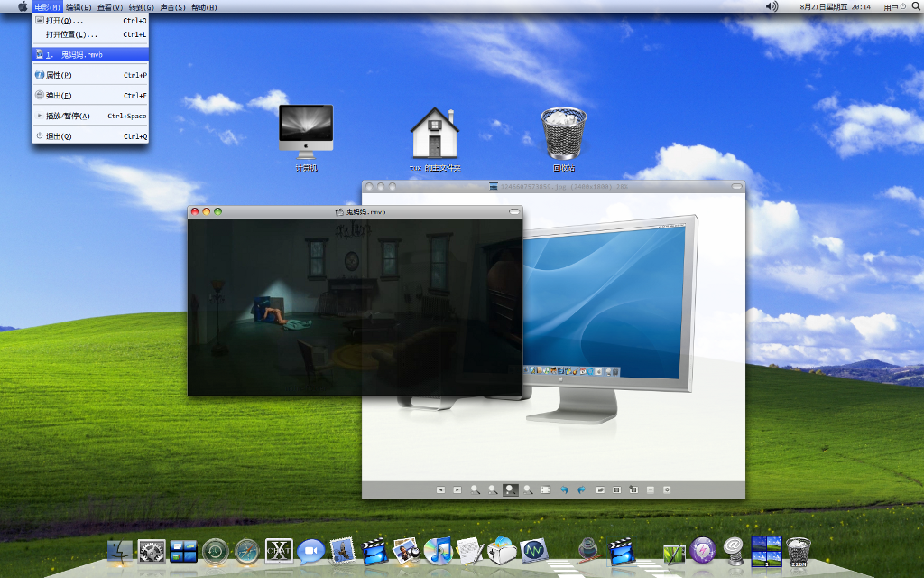
Task: Open the Time Machine dock icon
Action: click(x=215, y=552)
